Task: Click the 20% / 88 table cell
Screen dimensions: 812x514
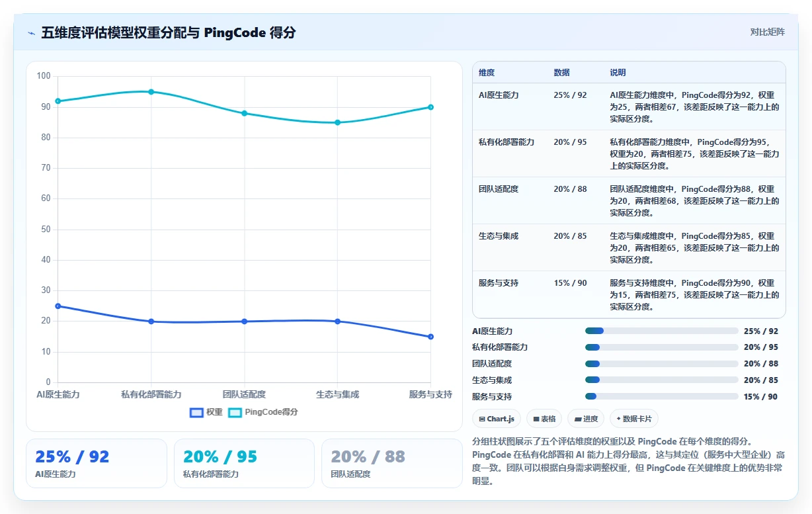Action: [570, 189]
